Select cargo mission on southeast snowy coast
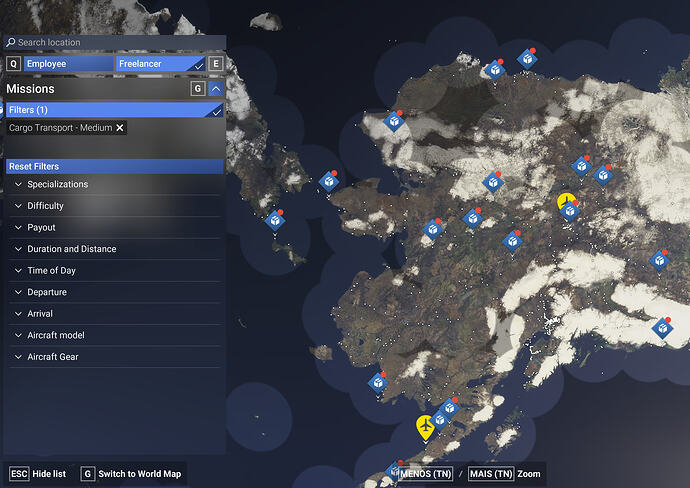Screen dimensions: 690x488 pyautogui.click(x=662, y=328)
